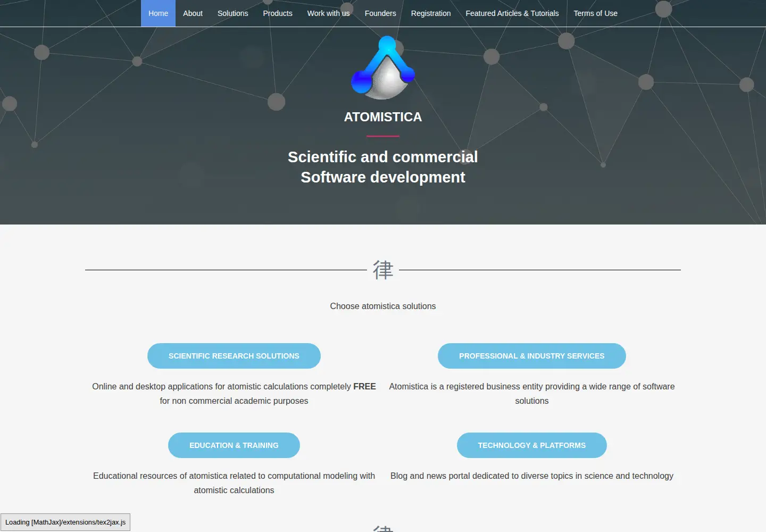Screen dimensions: 766x532
Task: Navigate to Products in navbar
Action: click(278, 13)
